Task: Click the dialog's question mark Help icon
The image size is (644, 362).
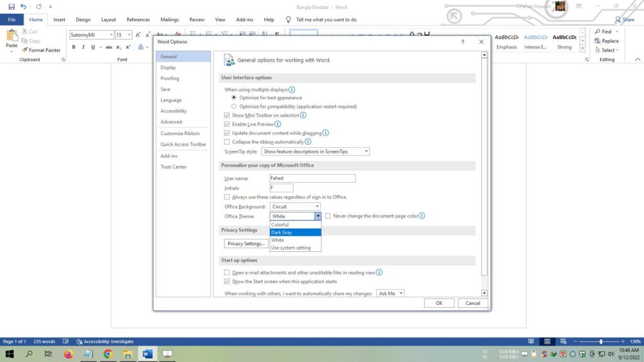Action: click(463, 41)
